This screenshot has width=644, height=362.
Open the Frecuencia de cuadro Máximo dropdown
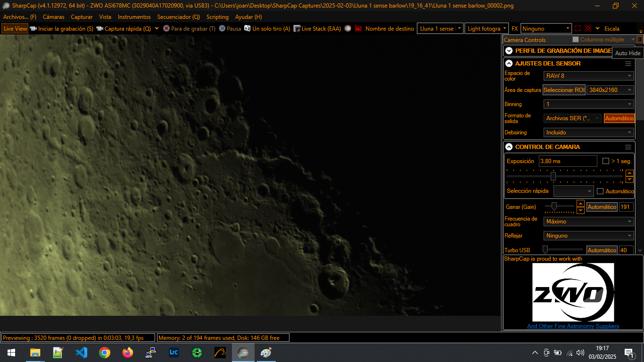point(589,222)
